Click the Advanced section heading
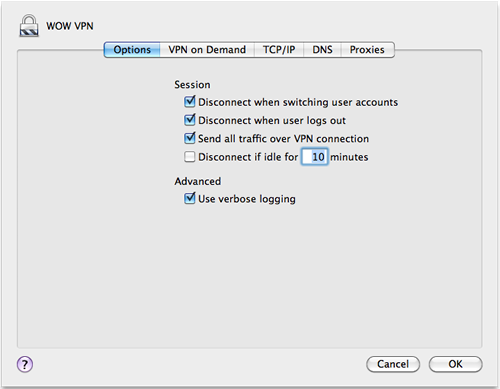 click(198, 181)
